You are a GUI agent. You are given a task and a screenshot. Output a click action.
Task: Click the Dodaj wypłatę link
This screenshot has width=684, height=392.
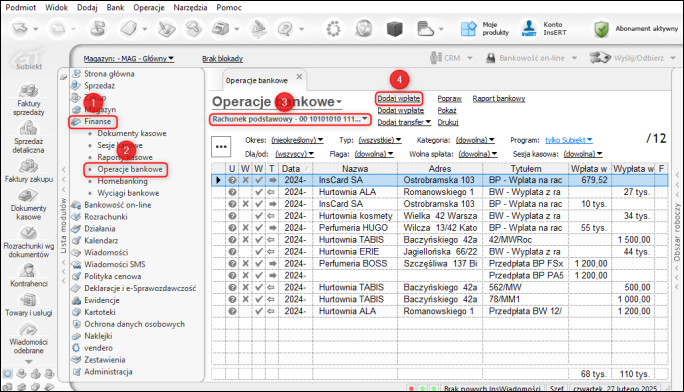[x=400, y=110]
